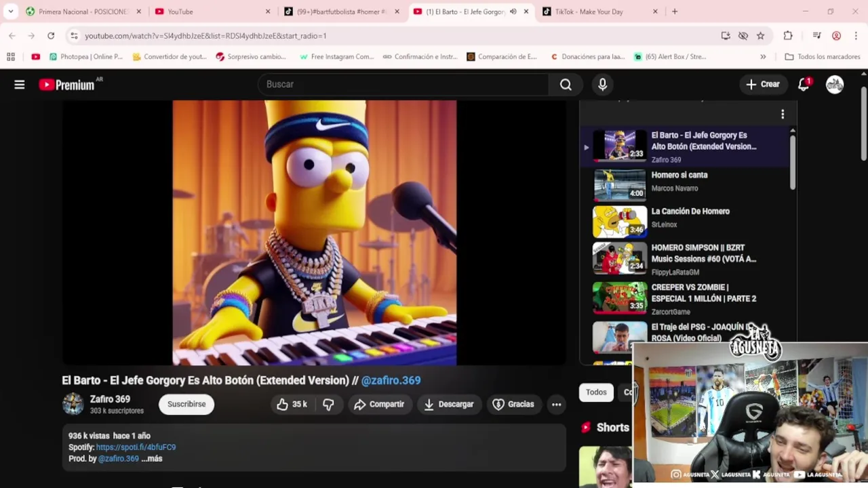The width and height of the screenshot is (868, 488).
Task: Open the apps grid in bookmarks bar
Action: 11,57
